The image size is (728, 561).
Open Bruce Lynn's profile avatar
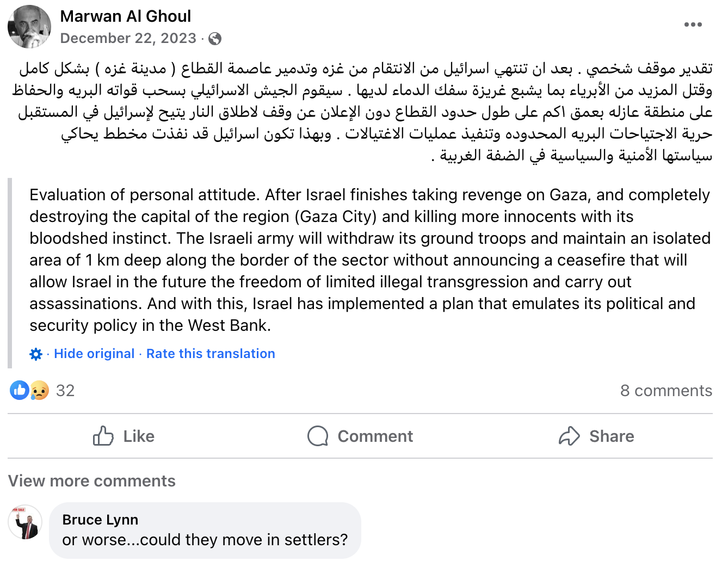pos(25,522)
